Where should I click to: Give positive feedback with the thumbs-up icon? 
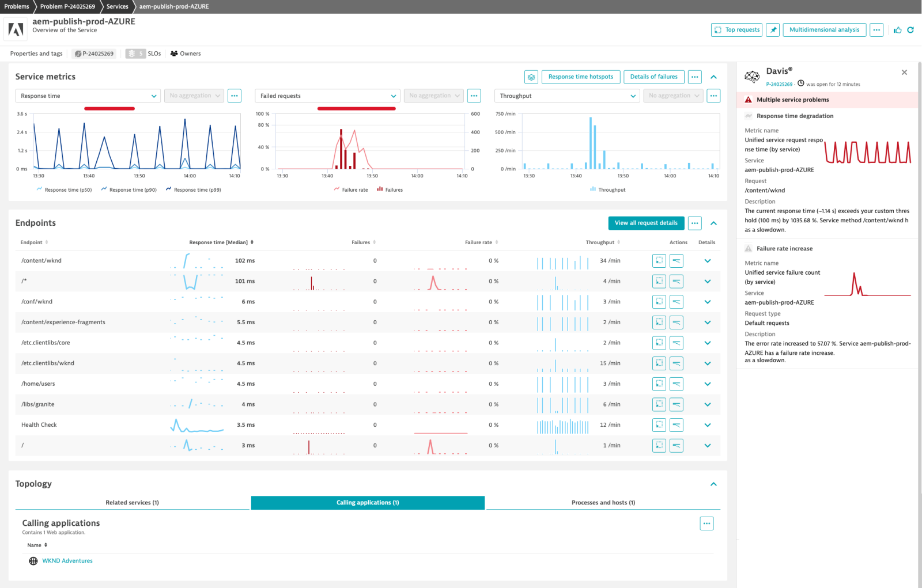tap(897, 29)
